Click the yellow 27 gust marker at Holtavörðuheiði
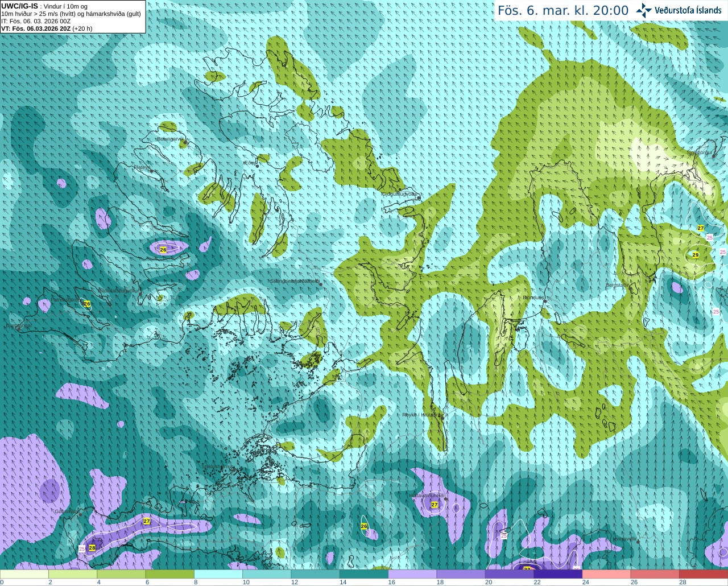Image resolution: width=728 pixels, height=586 pixels. click(x=435, y=505)
